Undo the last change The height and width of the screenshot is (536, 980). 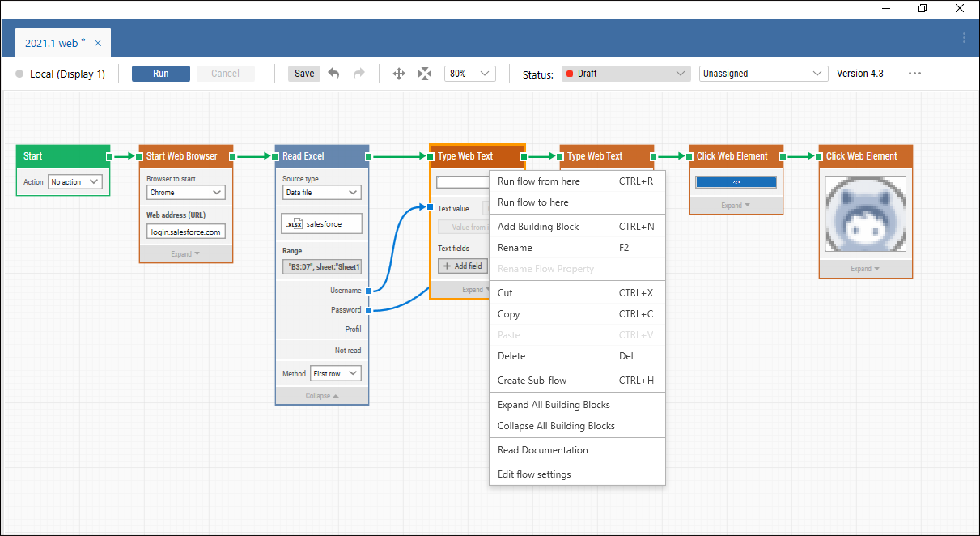click(x=333, y=73)
